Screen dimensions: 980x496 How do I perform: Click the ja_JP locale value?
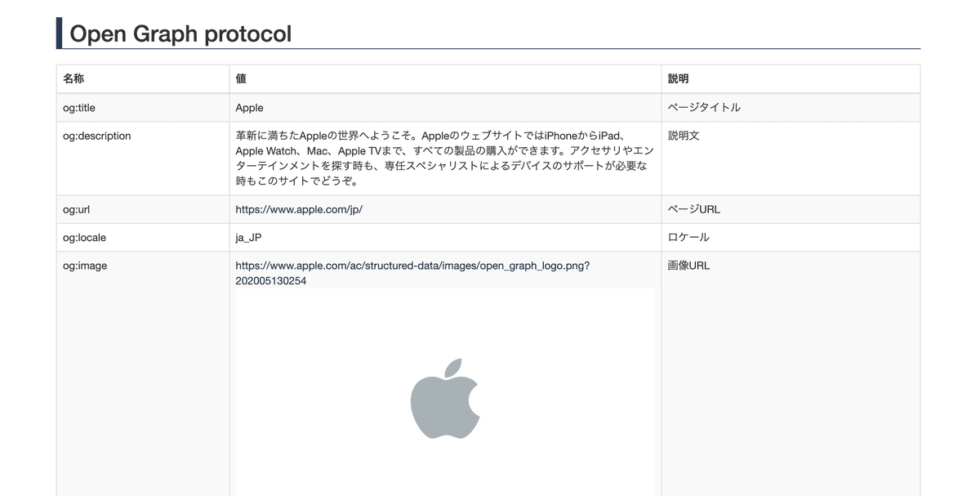248,238
